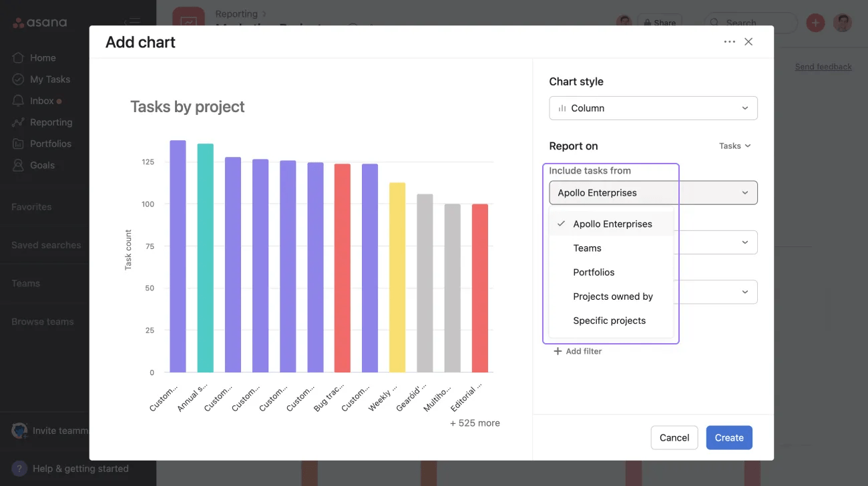Click Add filter below the dropdowns
This screenshot has height=486, width=868.
(578, 350)
